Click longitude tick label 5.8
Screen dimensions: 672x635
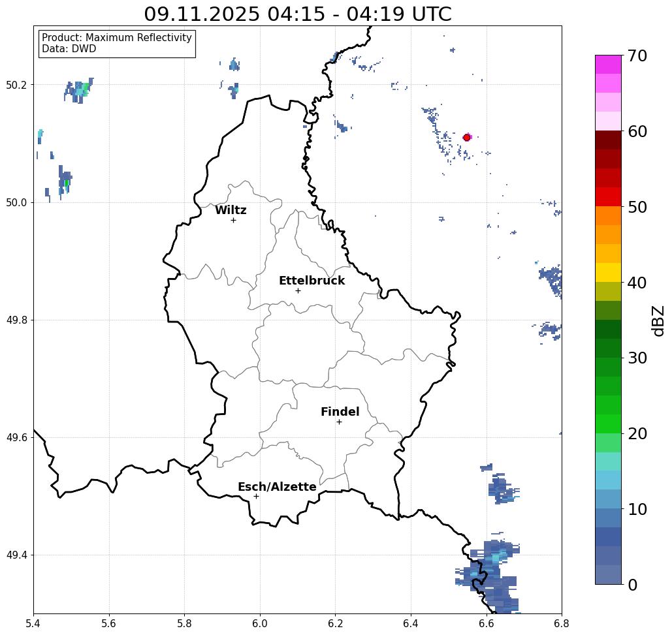click(184, 623)
